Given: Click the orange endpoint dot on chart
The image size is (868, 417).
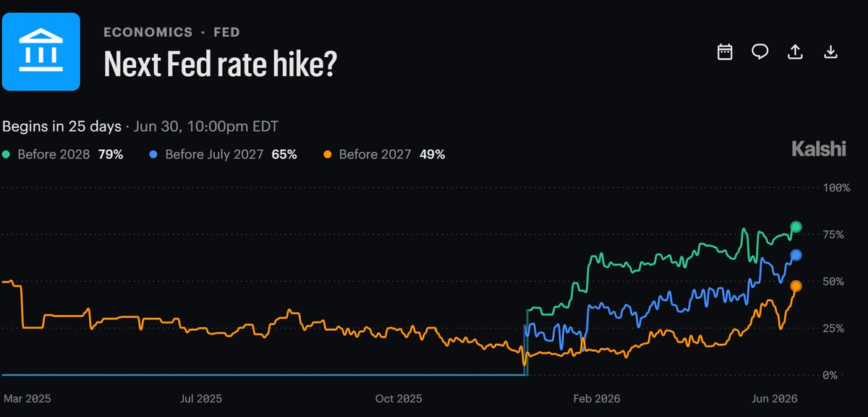Looking at the screenshot, I should pyautogui.click(x=796, y=286).
